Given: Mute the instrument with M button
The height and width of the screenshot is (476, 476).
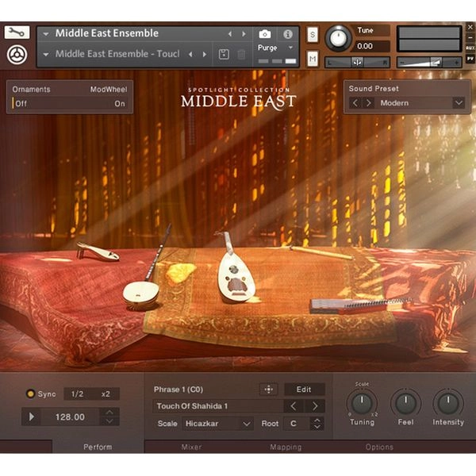Looking at the screenshot, I should click(x=313, y=59).
